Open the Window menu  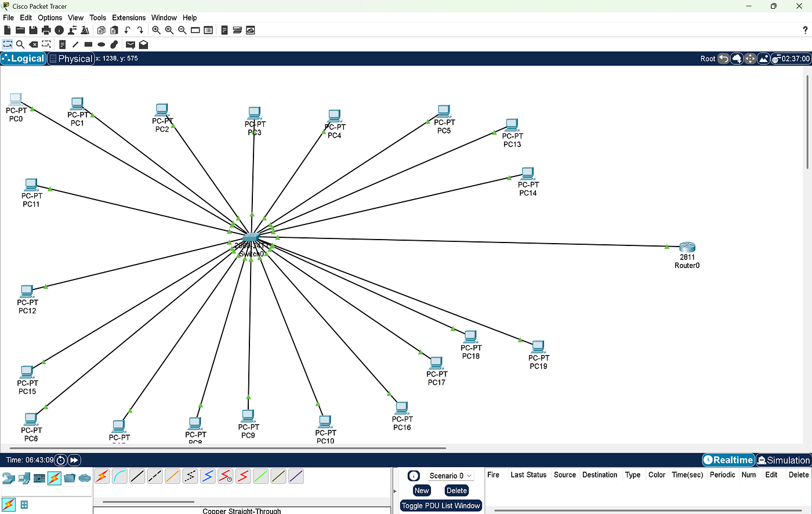[x=164, y=17]
